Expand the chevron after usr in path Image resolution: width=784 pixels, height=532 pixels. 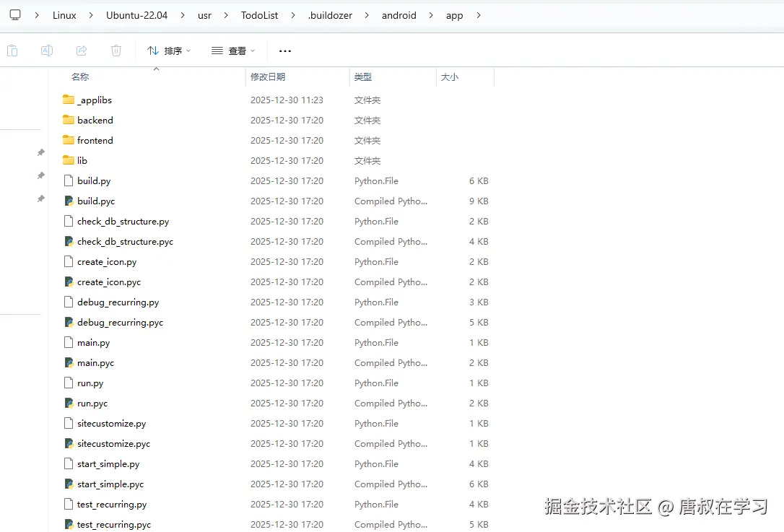point(226,15)
